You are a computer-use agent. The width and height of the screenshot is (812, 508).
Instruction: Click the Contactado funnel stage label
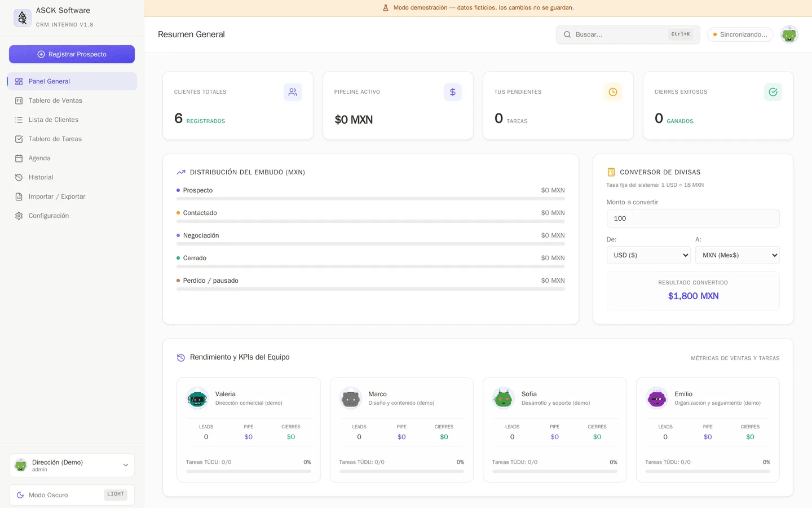(x=200, y=213)
